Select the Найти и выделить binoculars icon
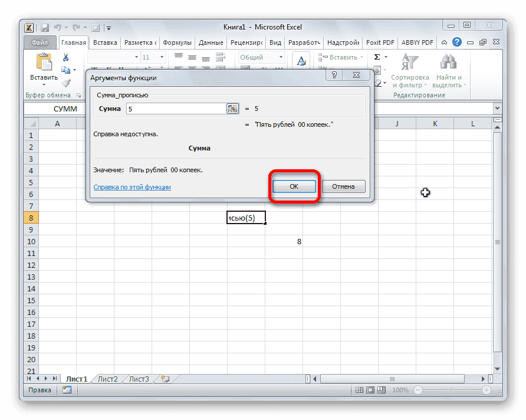This screenshot has width=526, height=420. [449, 61]
